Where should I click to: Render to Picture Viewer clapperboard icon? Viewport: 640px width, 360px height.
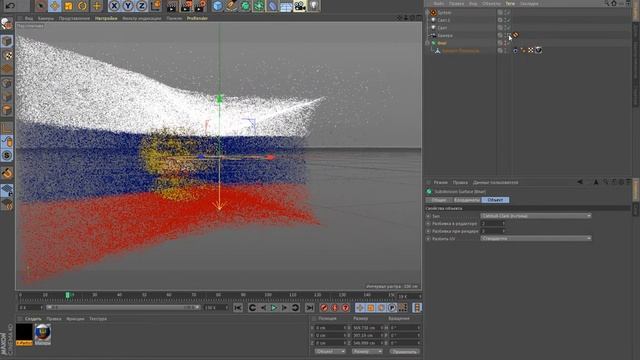pyautogui.click(x=186, y=6)
